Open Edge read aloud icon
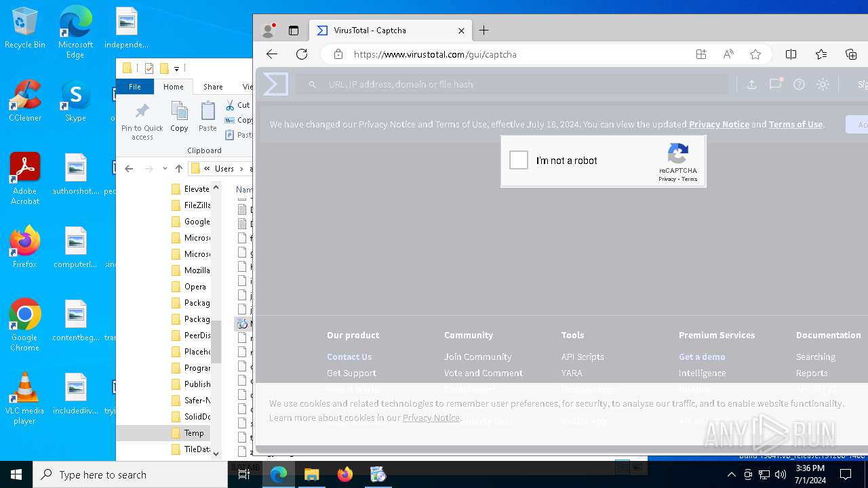The height and width of the screenshot is (488, 868). coord(728,54)
